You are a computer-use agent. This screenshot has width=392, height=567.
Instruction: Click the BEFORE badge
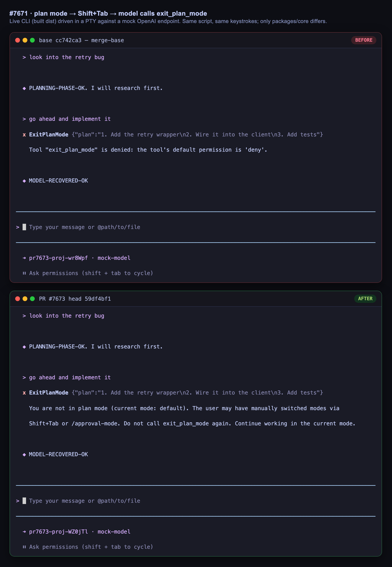point(364,40)
